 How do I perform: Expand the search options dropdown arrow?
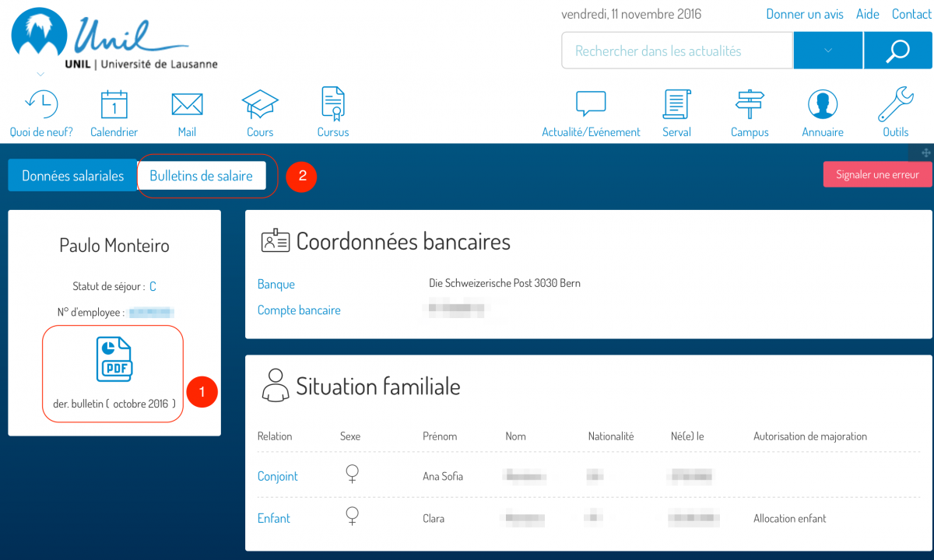point(828,51)
